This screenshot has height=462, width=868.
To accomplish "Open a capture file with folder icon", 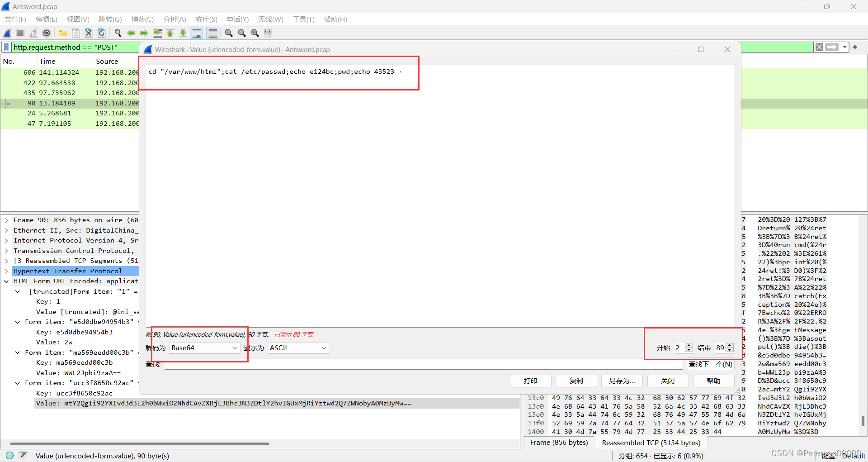I will pos(63,33).
